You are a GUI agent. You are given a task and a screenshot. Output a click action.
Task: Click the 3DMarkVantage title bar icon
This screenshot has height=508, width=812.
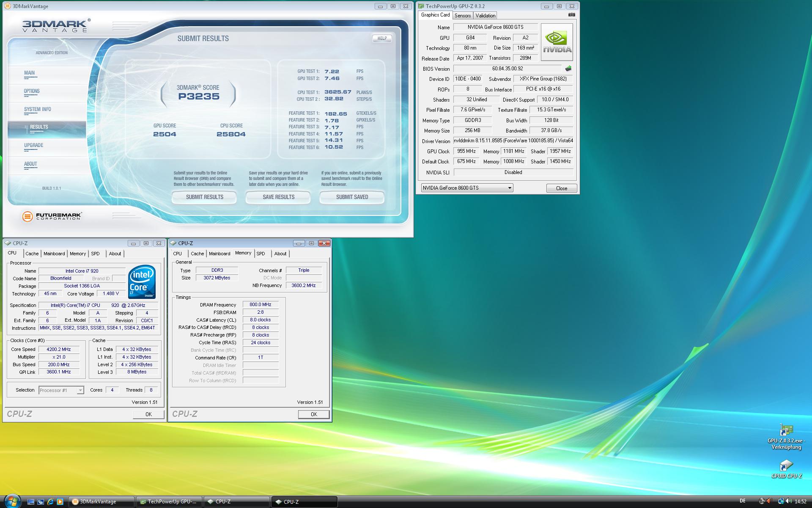tap(7, 6)
